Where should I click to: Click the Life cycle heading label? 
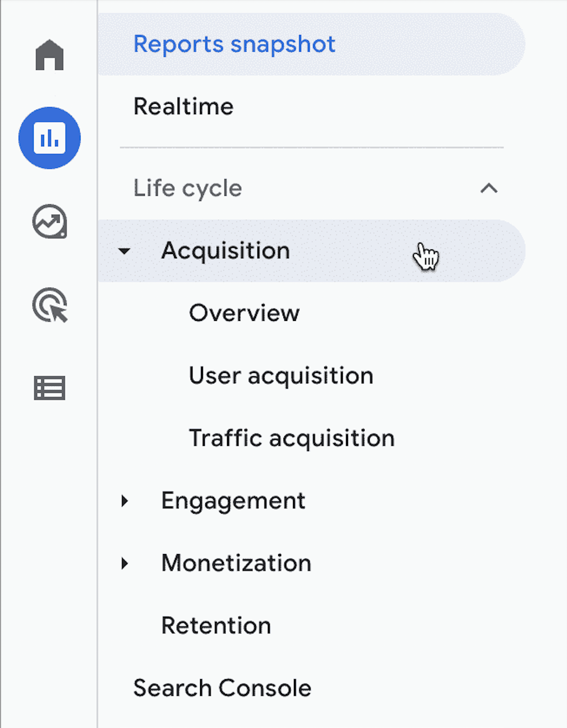[x=187, y=188]
